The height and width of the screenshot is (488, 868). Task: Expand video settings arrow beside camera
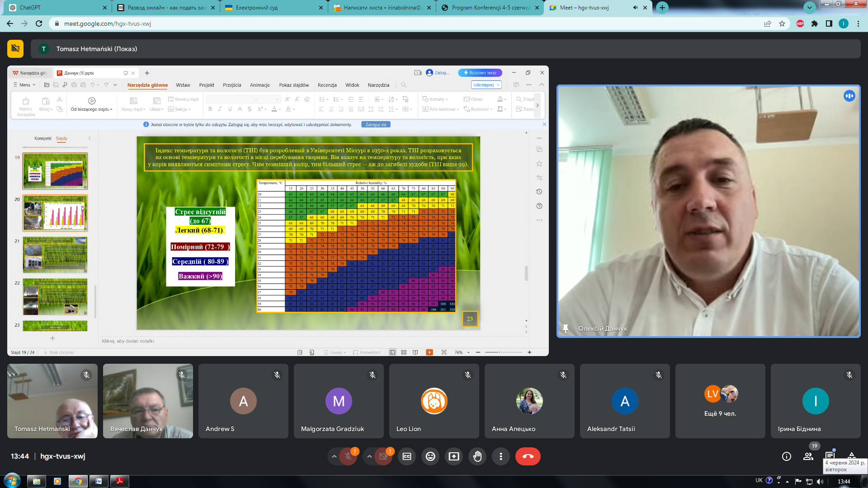369,456
